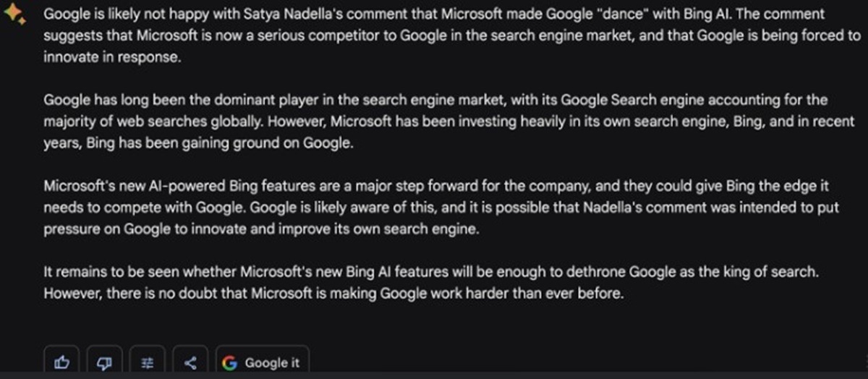This screenshot has width=868, height=379.
Task: Click the paragraph starting 'Microsoft's new AI-powered Bing'
Action: point(434,208)
